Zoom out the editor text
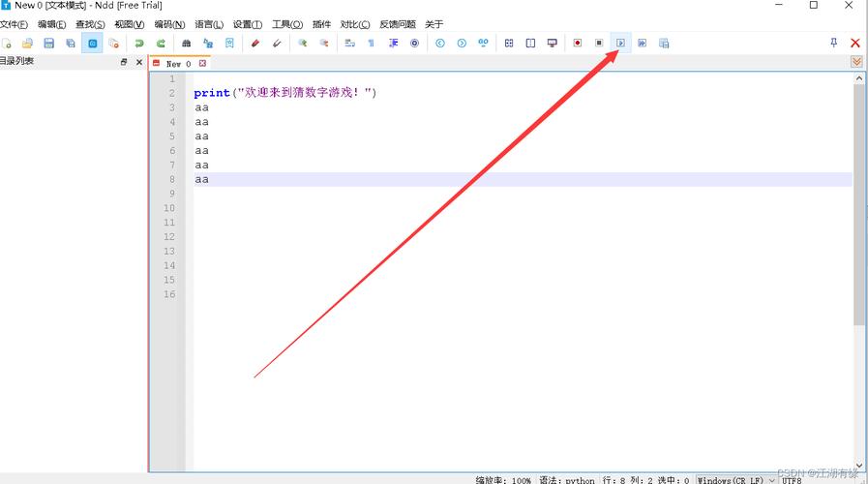 (324, 44)
